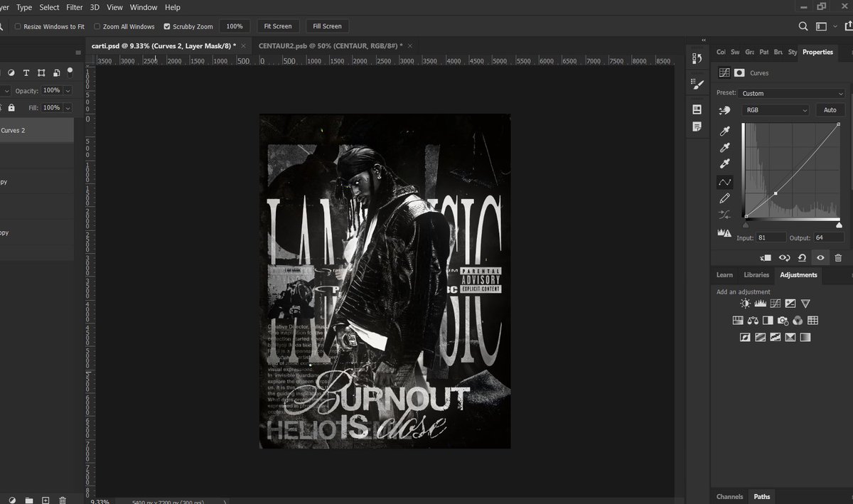The height and width of the screenshot is (504, 853).
Task: Add an Exposure adjustment
Action: pos(790,304)
